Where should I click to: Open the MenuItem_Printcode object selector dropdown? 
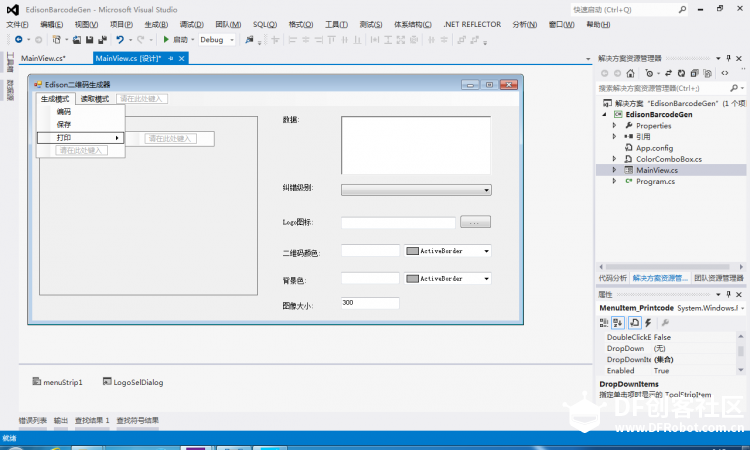click(x=742, y=308)
